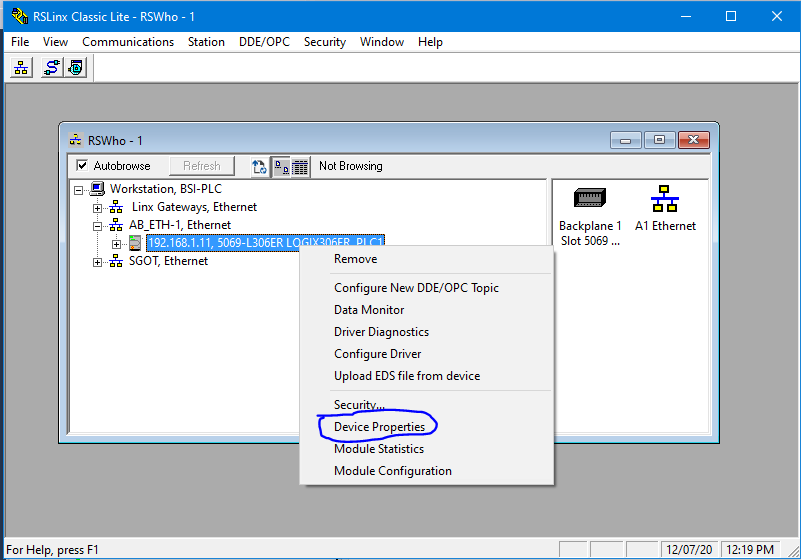The width and height of the screenshot is (801, 560).
Task: Choose Module Configuration from context menu
Action: pyautogui.click(x=427, y=471)
